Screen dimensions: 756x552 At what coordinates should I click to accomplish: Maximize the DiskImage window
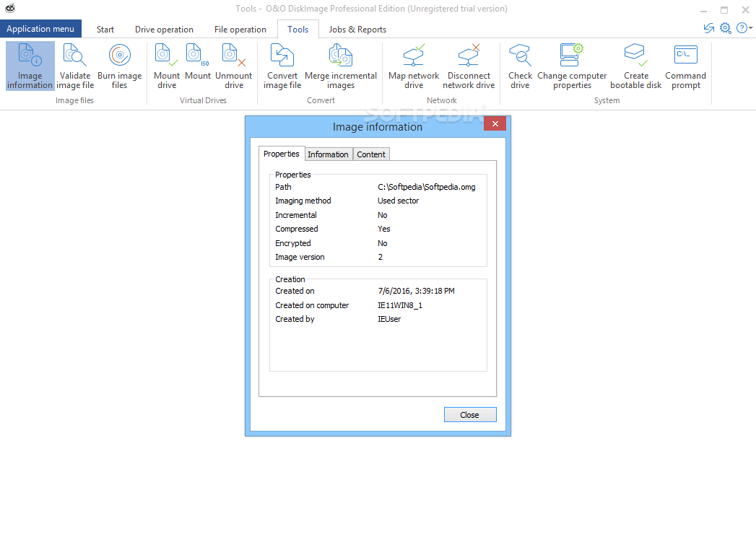(x=724, y=10)
